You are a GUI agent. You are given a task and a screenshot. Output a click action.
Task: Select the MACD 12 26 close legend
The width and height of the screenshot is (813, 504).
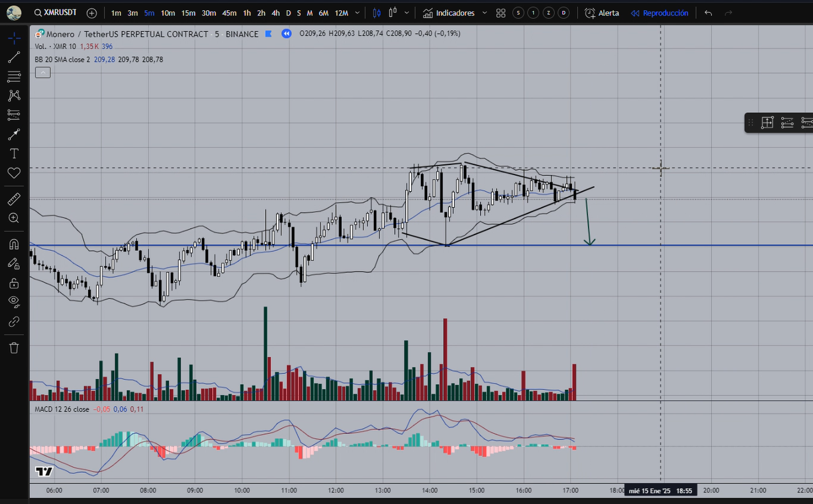[x=62, y=409]
